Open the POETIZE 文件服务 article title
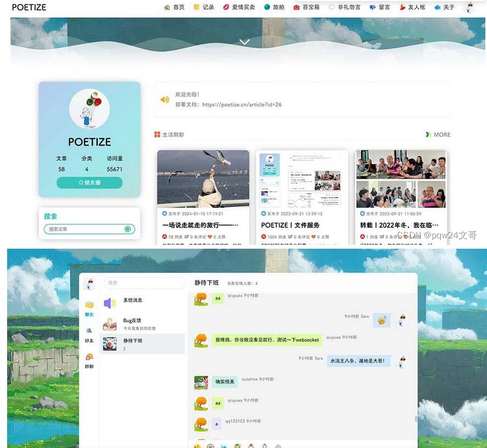This screenshot has width=487, height=448. [290, 225]
